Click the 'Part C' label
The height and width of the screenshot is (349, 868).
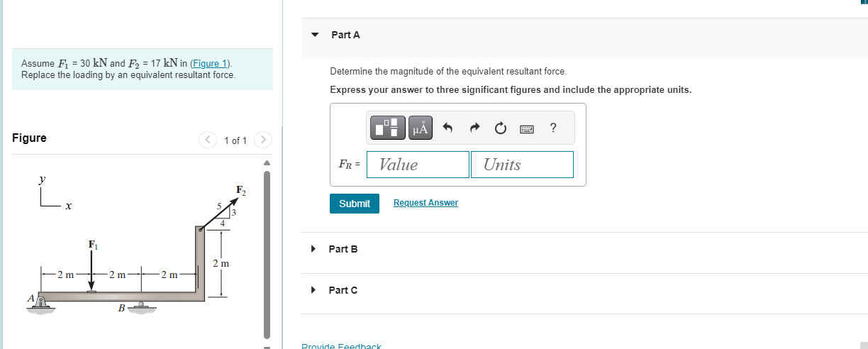[343, 290]
